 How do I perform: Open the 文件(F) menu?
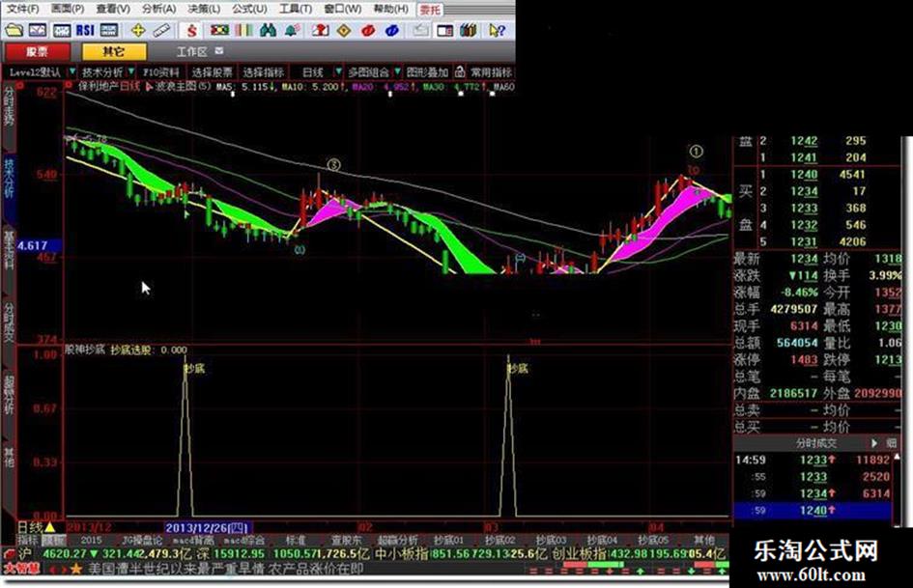[22, 9]
